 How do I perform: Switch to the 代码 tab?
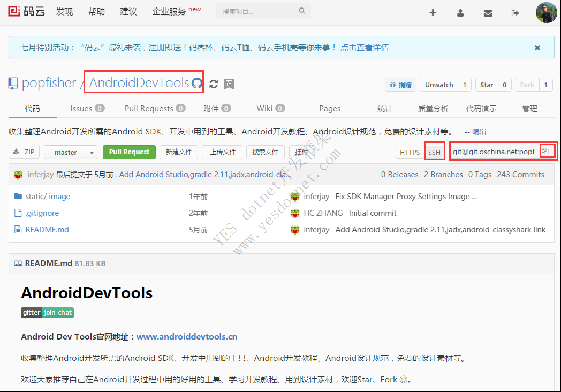[32, 109]
